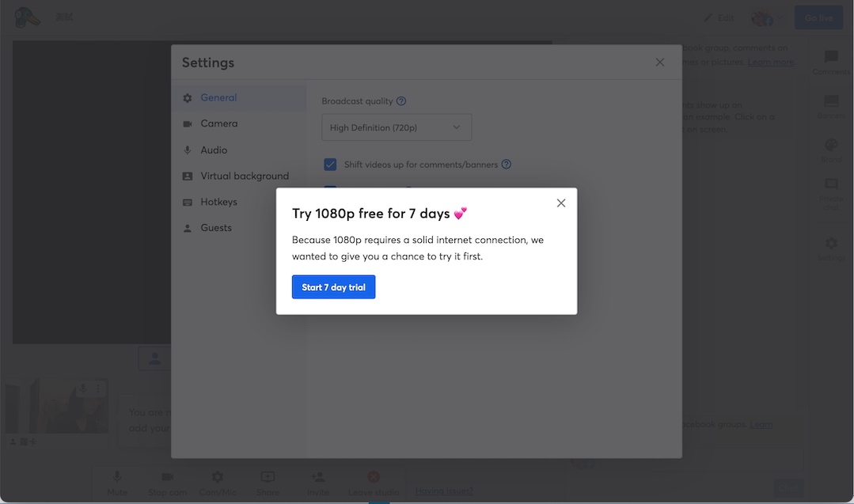
Task: Start the 7 day trial
Action: point(333,287)
